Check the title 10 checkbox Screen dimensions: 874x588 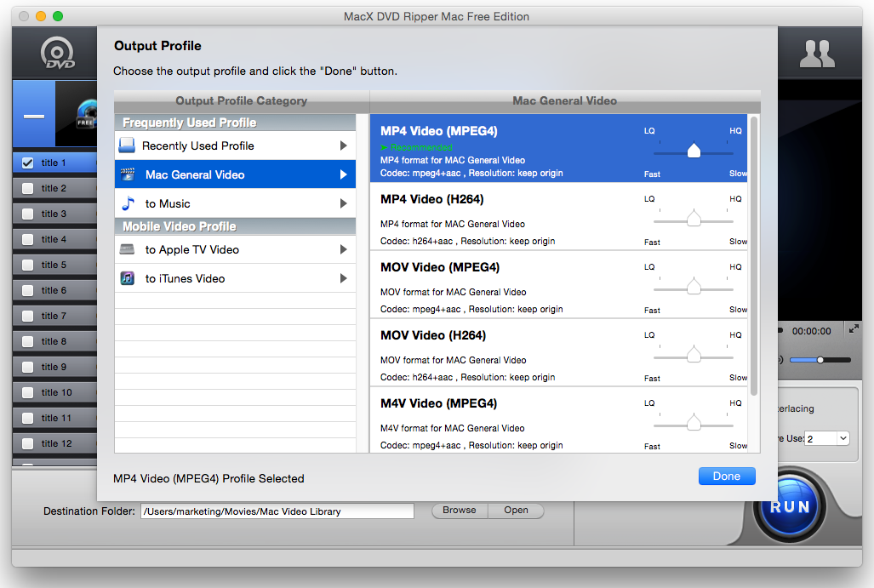click(x=27, y=392)
